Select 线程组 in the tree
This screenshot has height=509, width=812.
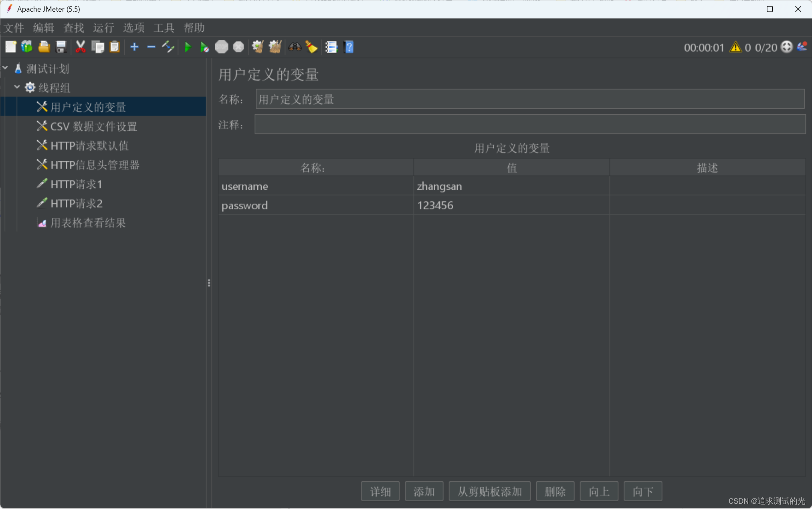click(x=55, y=87)
